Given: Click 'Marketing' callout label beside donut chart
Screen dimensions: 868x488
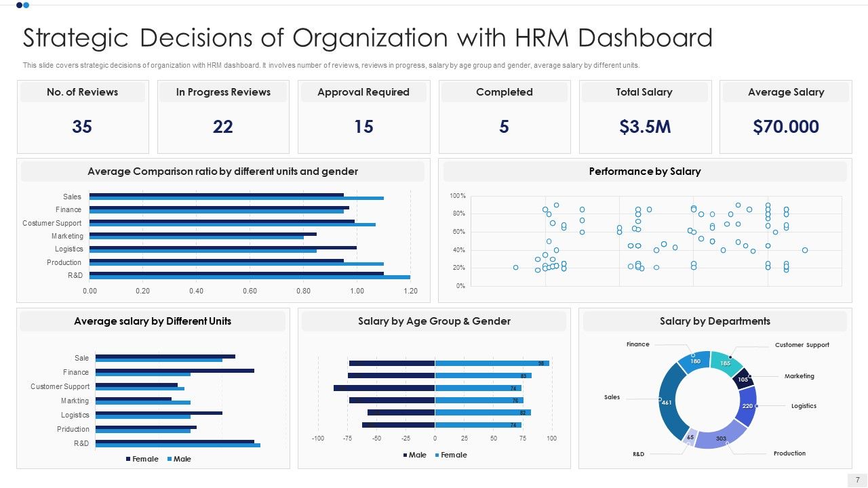Looking at the screenshot, I should (800, 375).
